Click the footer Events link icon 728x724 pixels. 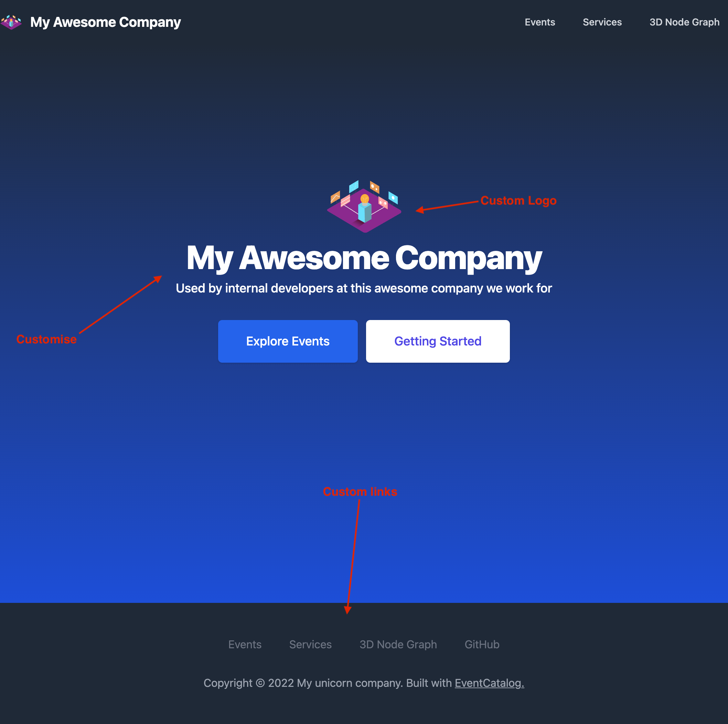click(245, 645)
